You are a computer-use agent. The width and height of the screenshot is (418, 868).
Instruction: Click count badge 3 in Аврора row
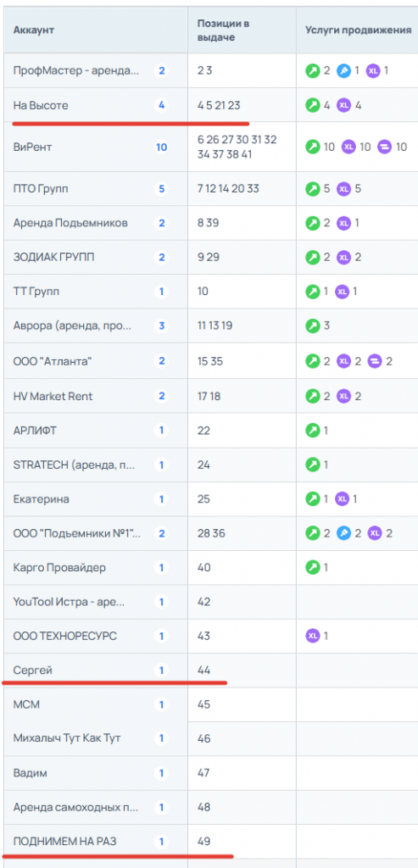[x=161, y=325]
